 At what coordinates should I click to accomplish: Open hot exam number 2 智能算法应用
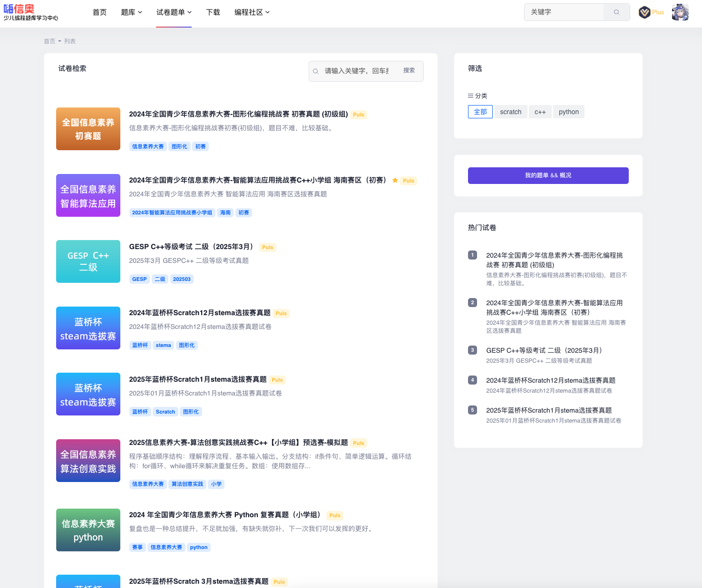tap(555, 308)
